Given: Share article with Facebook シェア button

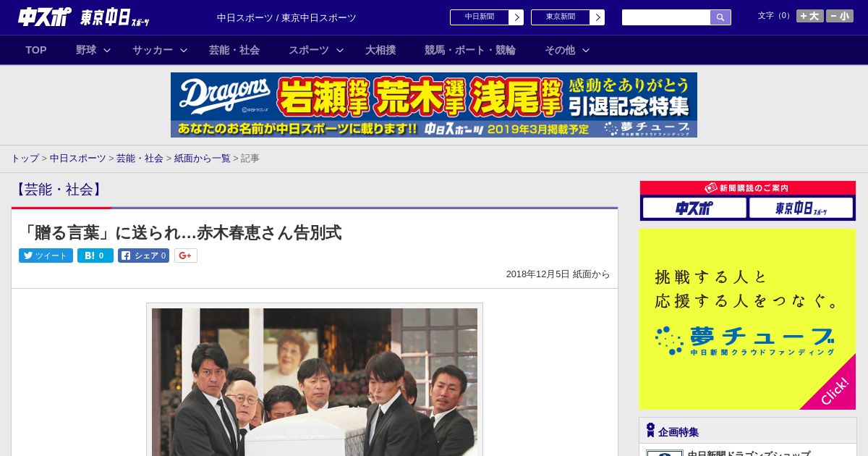Looking at the screenshot, I should click(143, 256).
